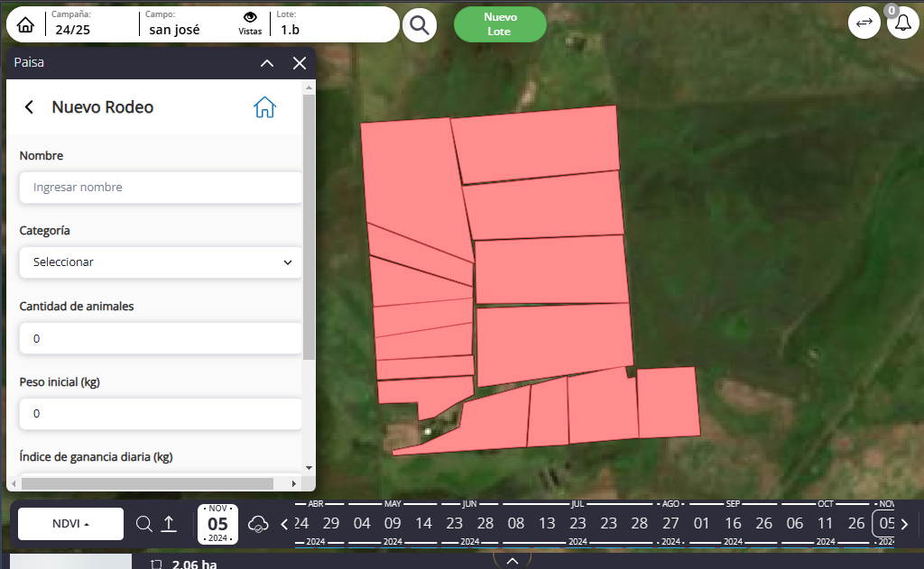Close the Paisa panel
This screenshot has height=569, width=924.
pyautogui.click(x=300, y=63)
